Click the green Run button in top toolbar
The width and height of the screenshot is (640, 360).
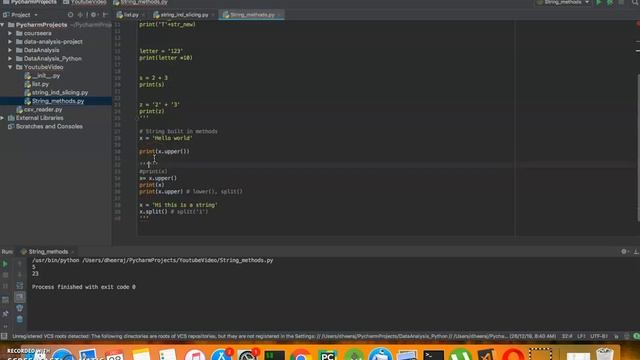pyautogui.click(x=599, y=2)
